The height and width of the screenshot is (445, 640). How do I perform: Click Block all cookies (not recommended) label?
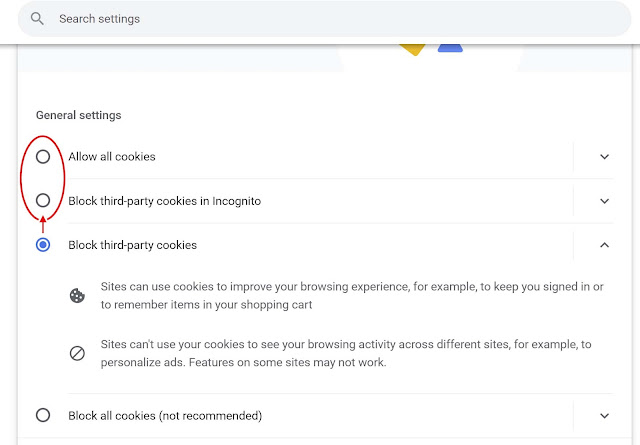pyautogui.click(x=165, y=415)
